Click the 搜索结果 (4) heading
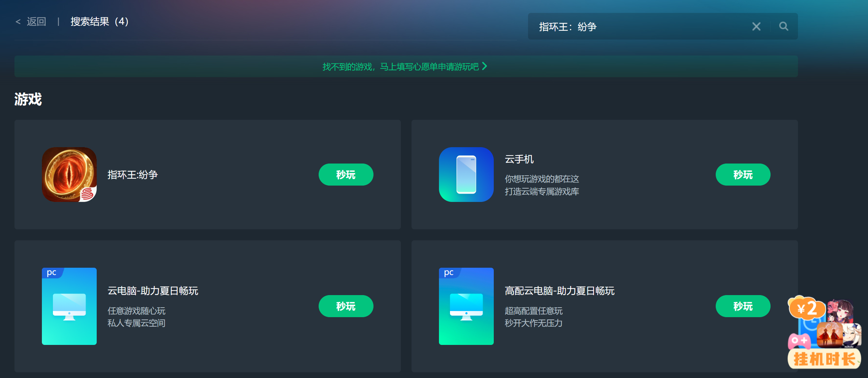Image resolution: width=868 pixels, height=378 pixels. 100,22
